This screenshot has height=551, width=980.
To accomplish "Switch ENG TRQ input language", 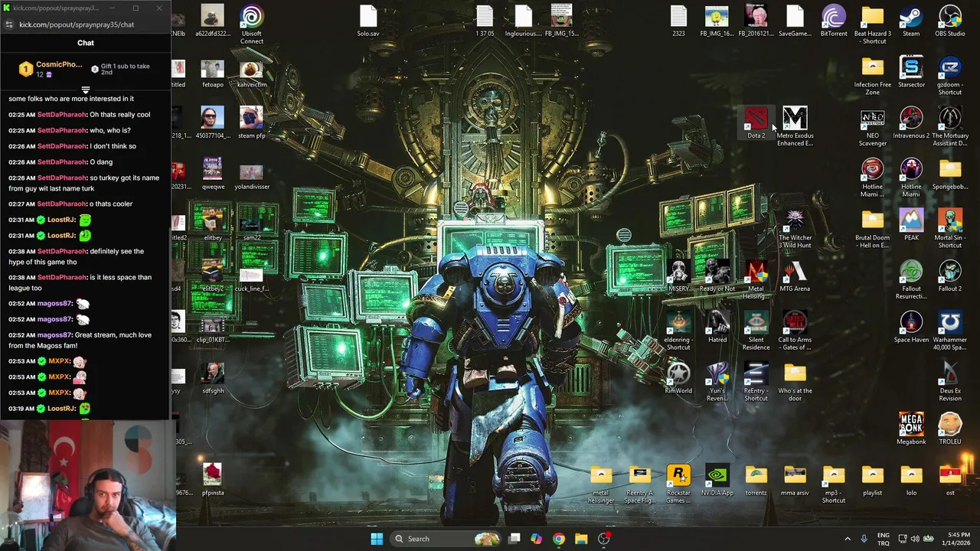I will pyautogui.click(x=884, y=539).
